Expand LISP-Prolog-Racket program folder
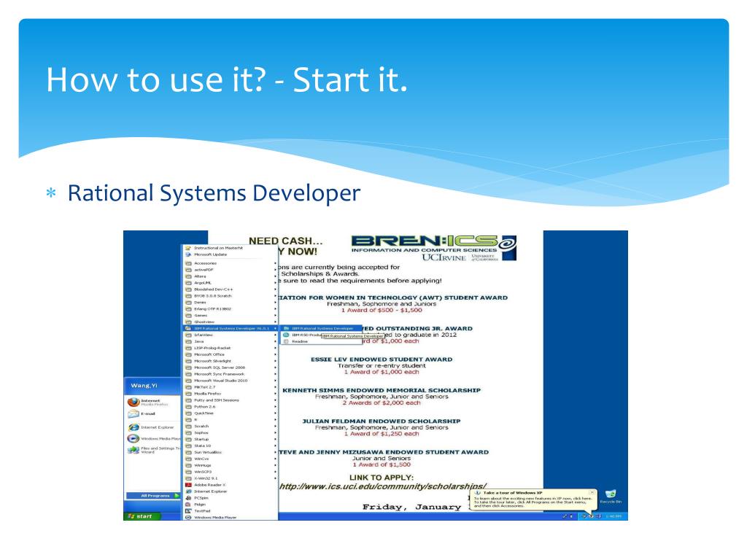Image resolution: width=747 pixels, height=560 pixels. point(230,348)
